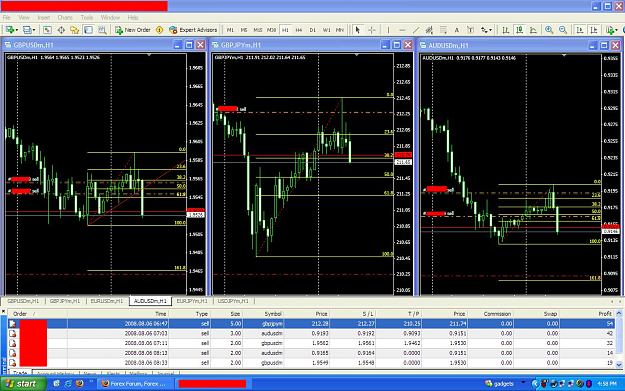Screen dimensions: 625x391
Task: Sort the trade list by Profit column
Action: click(x=588, y=314)
